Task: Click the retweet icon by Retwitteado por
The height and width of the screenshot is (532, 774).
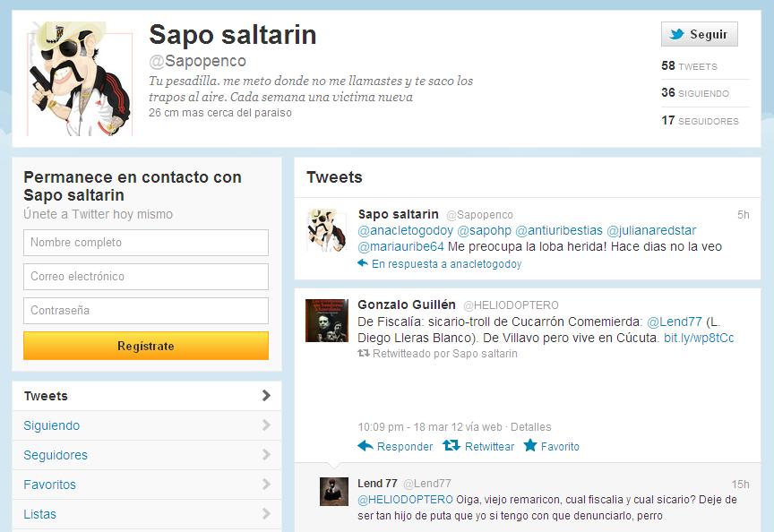Action: [x=364, y=354]
